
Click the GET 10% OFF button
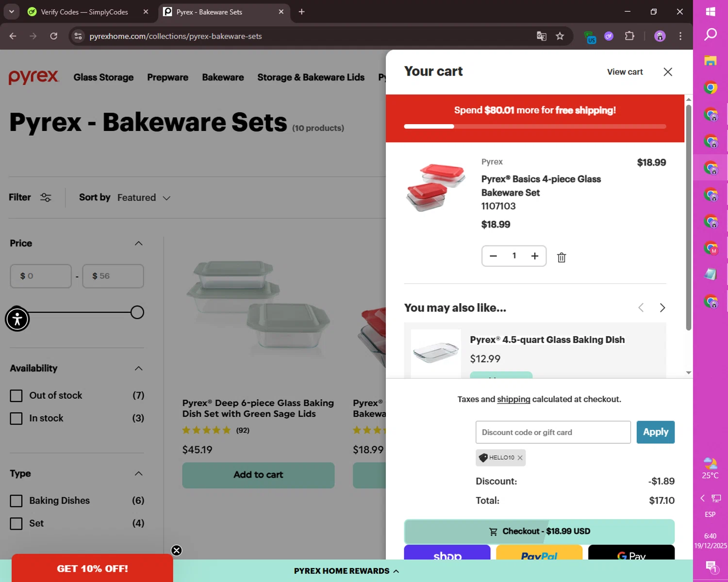(92, 568)
